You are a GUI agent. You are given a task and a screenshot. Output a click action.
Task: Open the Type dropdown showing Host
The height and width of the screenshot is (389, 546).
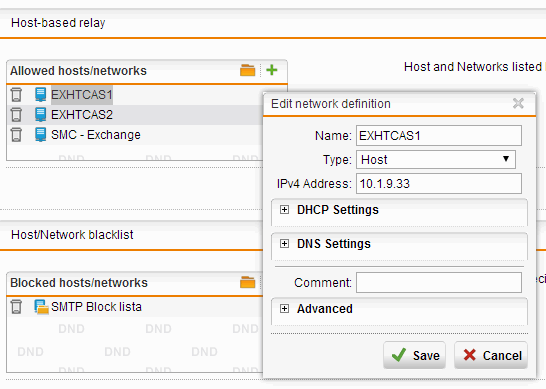pyautogui.click(x=436, y=160)
